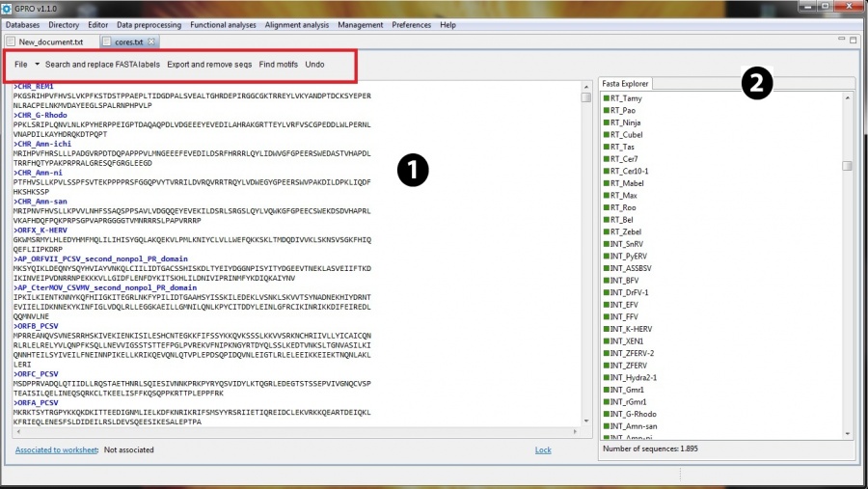
Task: Click the Lock link below the editor
Action: tap(543, 449)
